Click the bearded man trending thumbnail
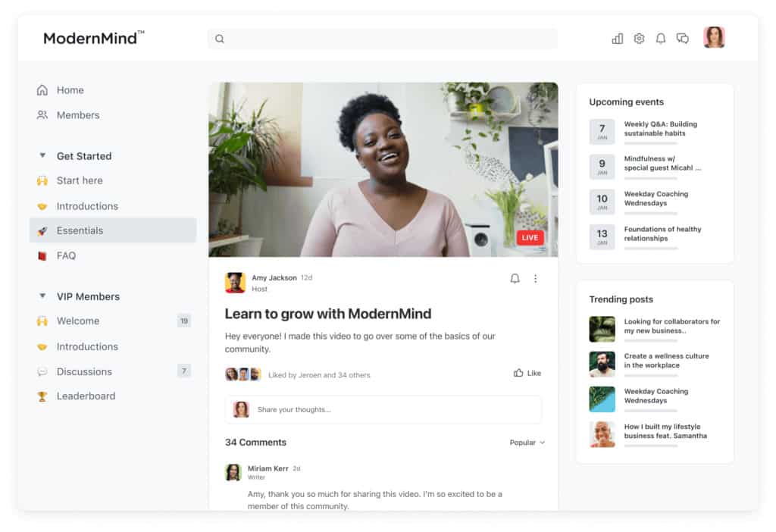Screen dimensions: 776x532 tap(602, 365)
